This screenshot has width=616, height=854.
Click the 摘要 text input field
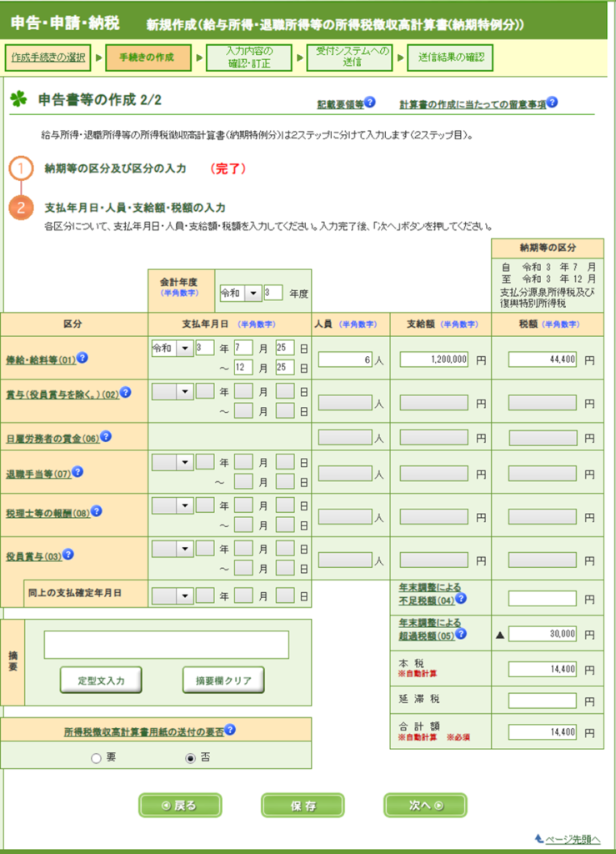167,645
